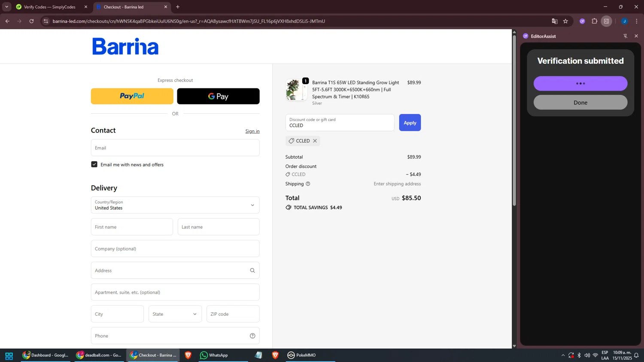The image size is (644, 362).
Task: Click the $85.50 total amount
Action: [x=411, y=198]
